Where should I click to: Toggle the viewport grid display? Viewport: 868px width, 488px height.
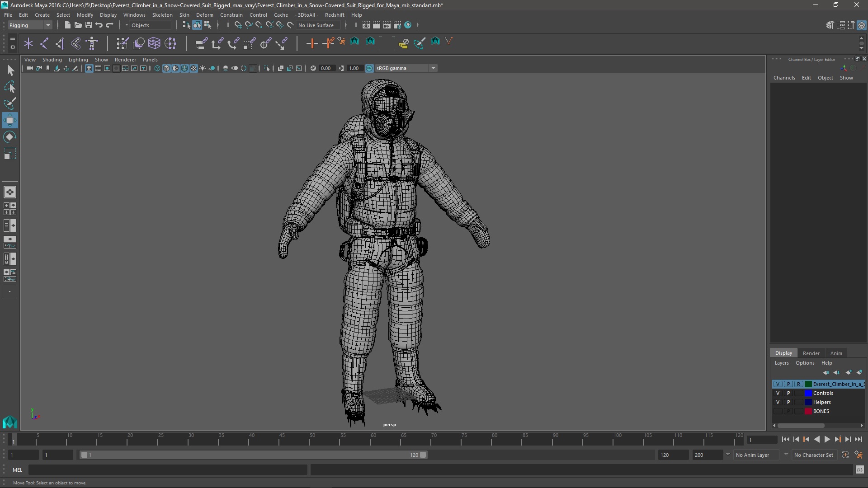(x=89, y=68)
